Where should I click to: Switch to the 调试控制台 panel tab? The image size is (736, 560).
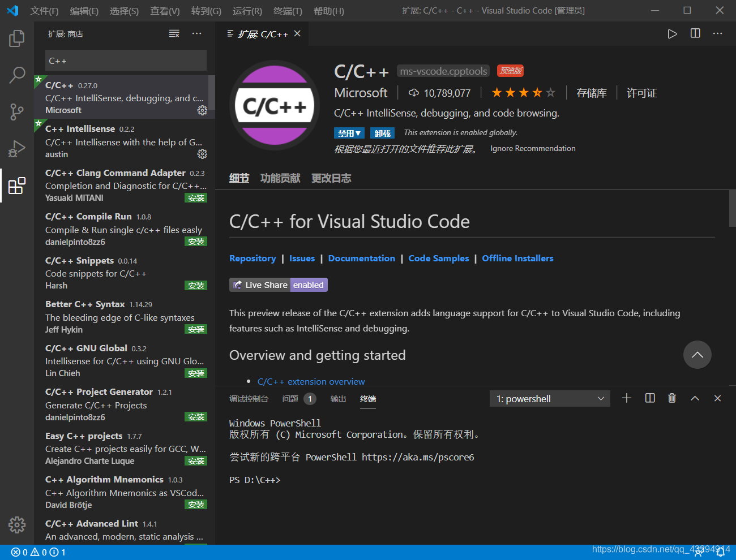(249, 399)
